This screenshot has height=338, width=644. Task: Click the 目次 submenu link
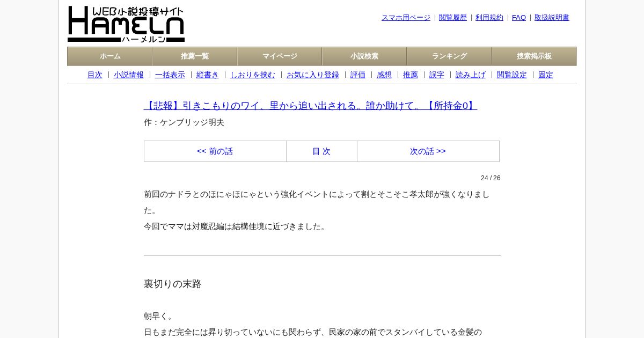[x=95, y=75]
